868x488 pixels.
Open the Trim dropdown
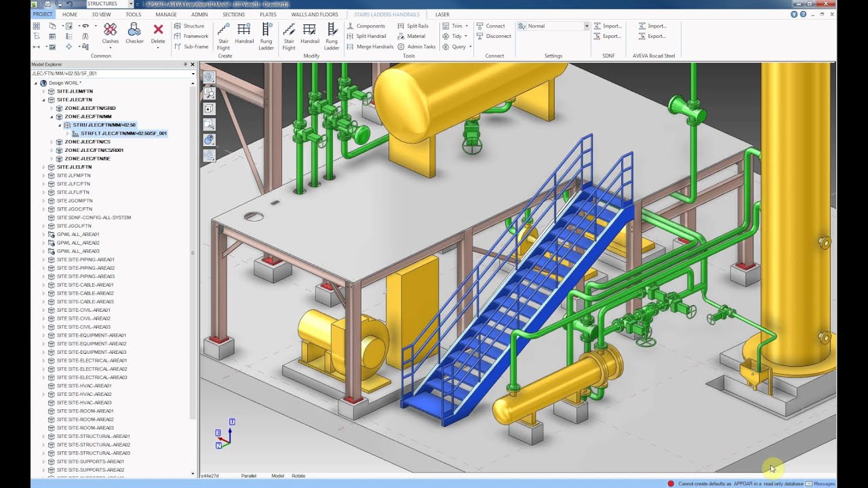[x=455, y=26]
